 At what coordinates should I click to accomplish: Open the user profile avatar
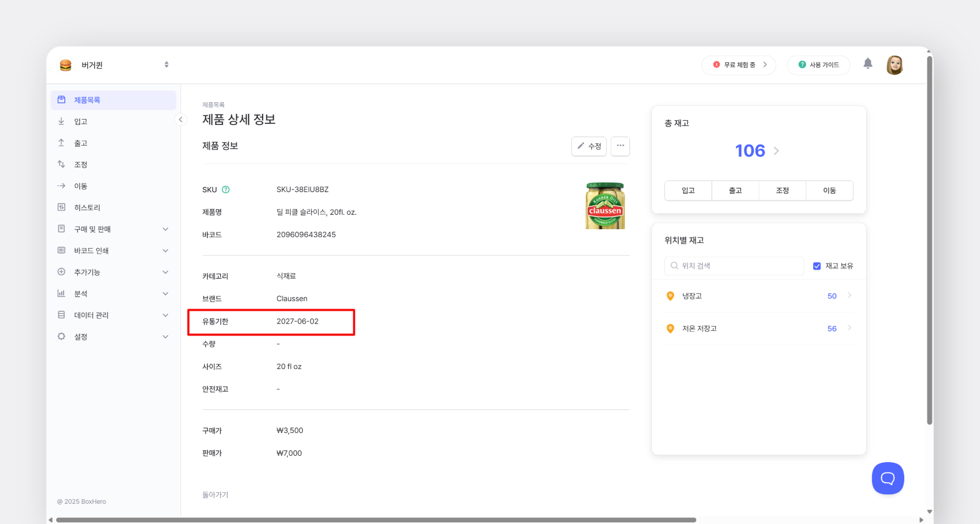coord(894,65)
